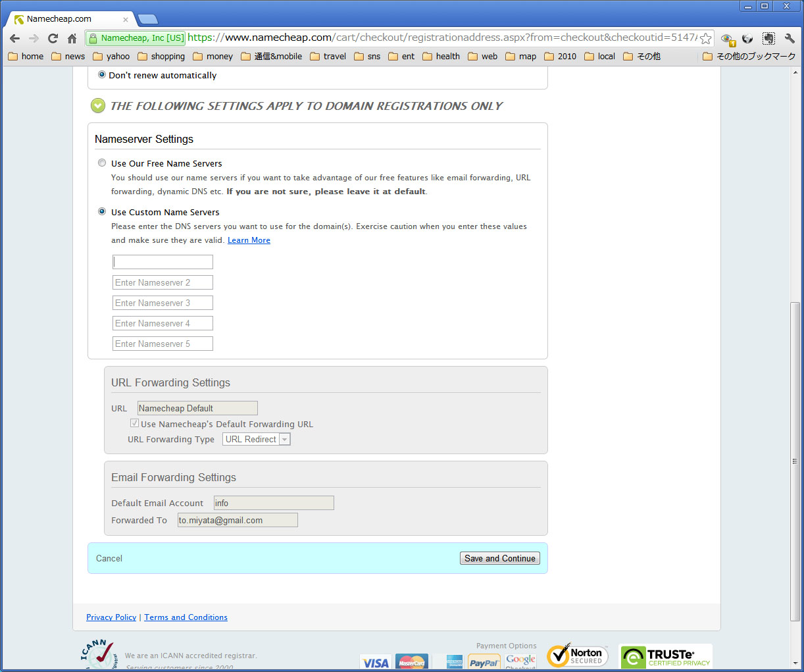Open the Chrome wrench settings menu
Viewport: 804px width, 672px height.
(x=790, y=38)
